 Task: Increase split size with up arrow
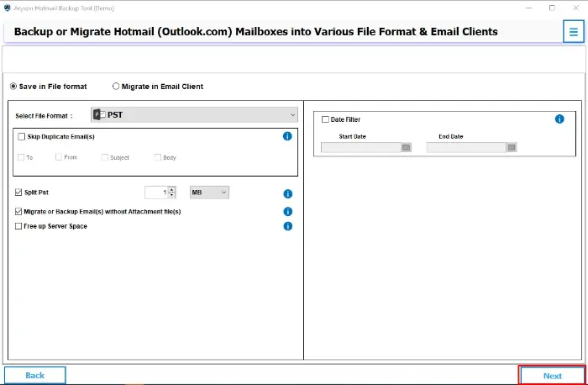[x=171, y=190]
